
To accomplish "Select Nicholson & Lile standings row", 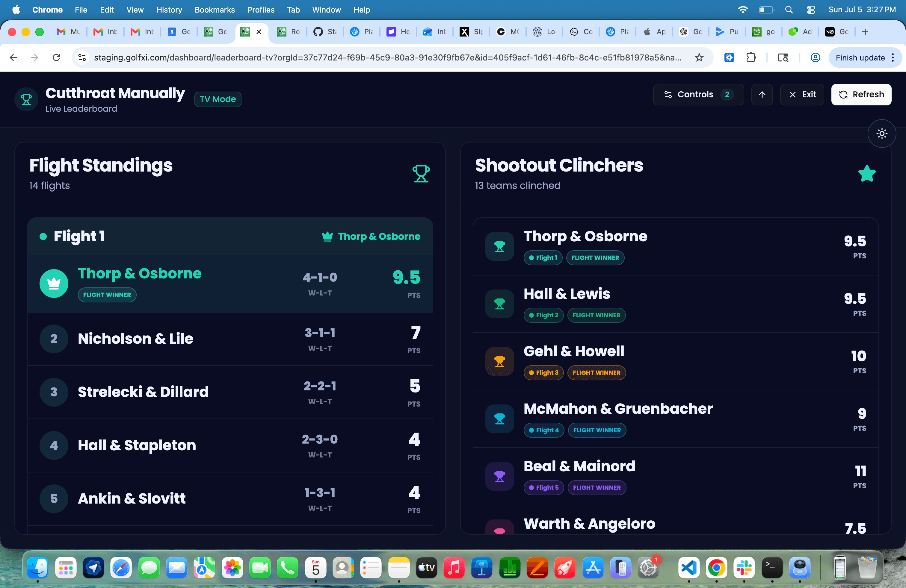I will tap(230, 339).
